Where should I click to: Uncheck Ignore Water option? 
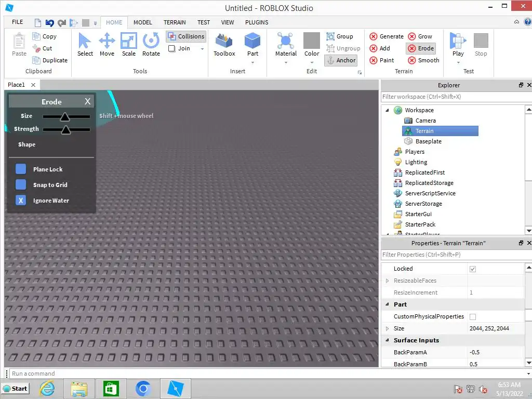[x=21, y=200]
